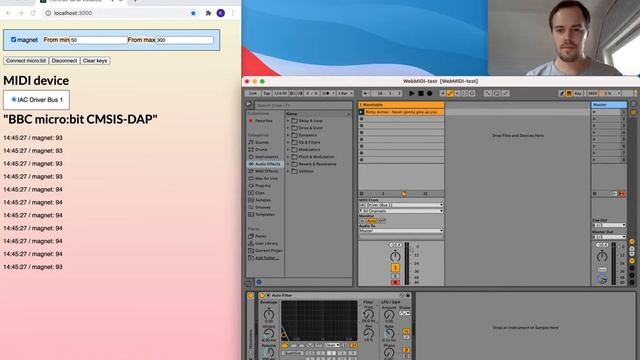Toggle the Auto Filter device on/off

tap(262, 296)
